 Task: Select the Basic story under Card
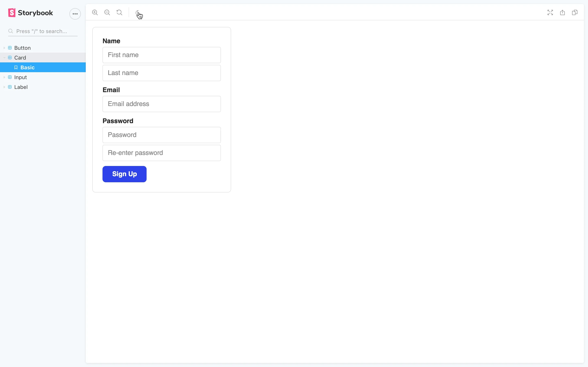pos(27,67)
